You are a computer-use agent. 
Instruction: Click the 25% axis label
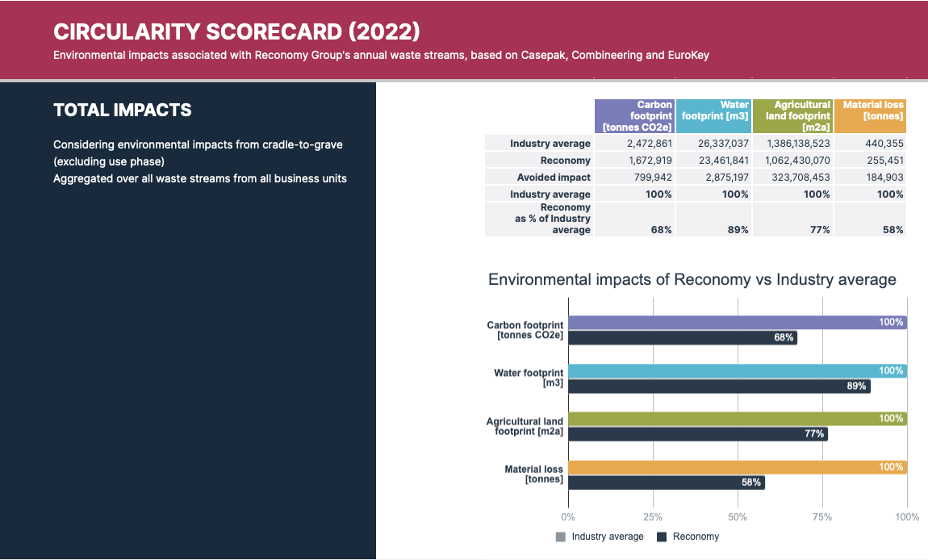tap(653, 516)
